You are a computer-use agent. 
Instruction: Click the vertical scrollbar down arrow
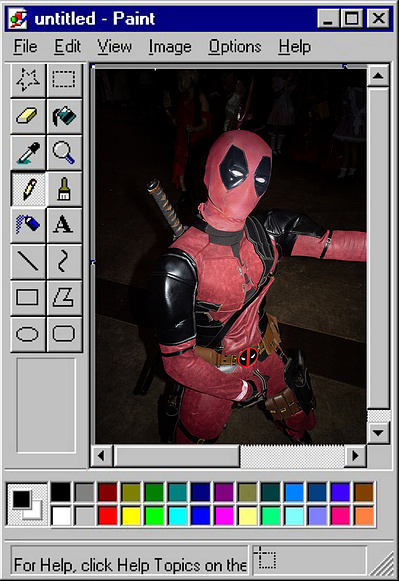coord(378,433)
